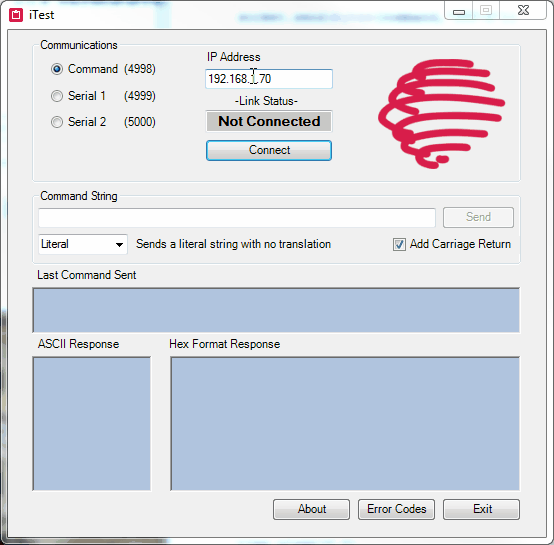Image resolution: width=554 pixels, height=545 pixels.
Task: Click the red swirl globe logo
Action: 441,114
